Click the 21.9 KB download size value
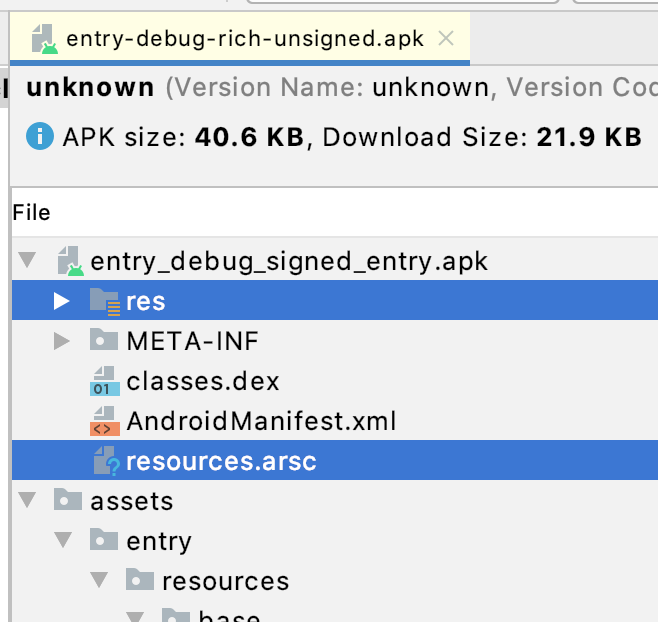This screenshot has width=658, height=622. pos(589,137)
